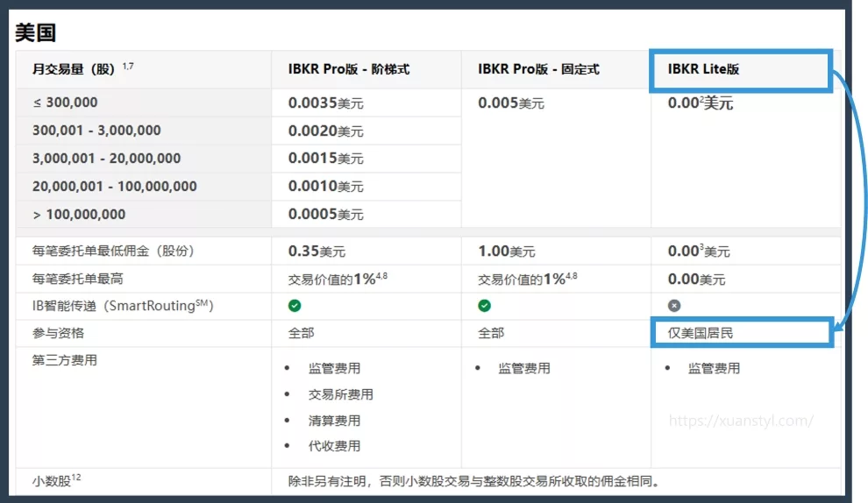Click IBKR Lite per-share rate 0.00美元 with footnote 2
This screenshot has height=503, width=868.
701,103
